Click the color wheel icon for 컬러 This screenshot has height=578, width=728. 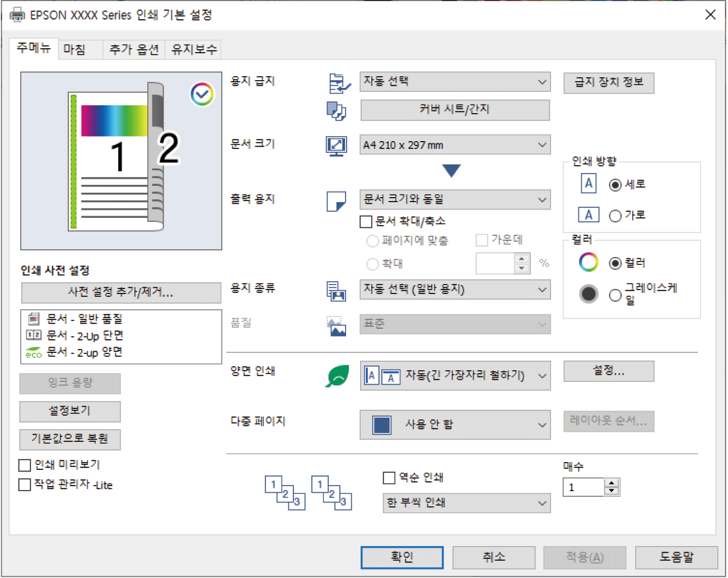click(589, 262)
